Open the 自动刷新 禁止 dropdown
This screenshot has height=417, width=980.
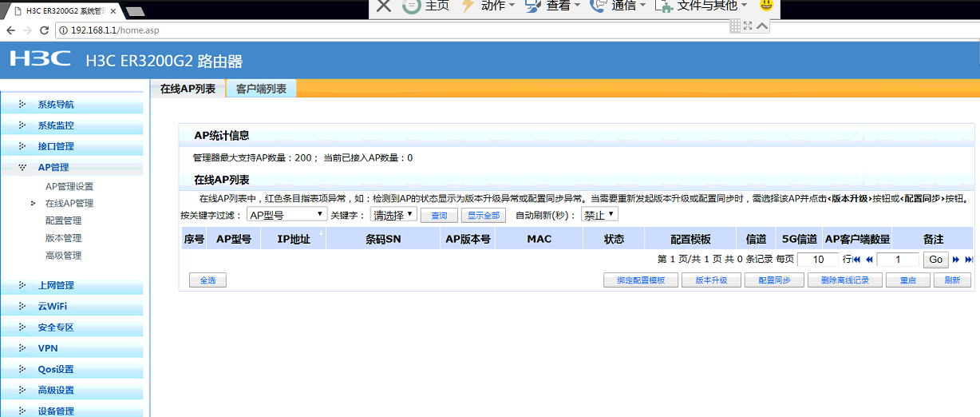pos(599,215)
